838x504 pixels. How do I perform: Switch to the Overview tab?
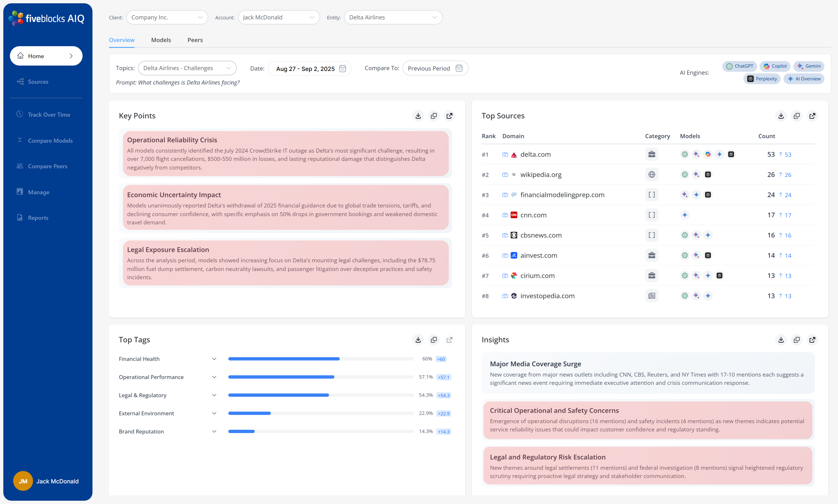point(122,40)
